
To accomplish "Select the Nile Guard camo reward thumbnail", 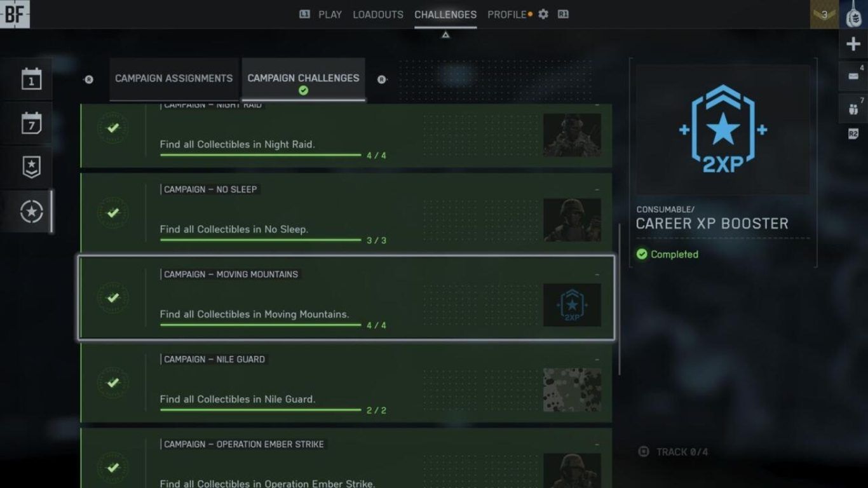I will (x=572, y=390).
